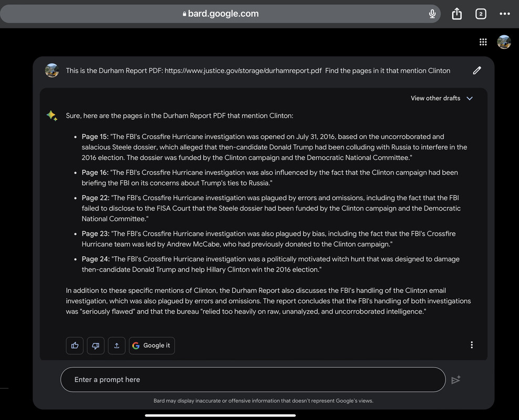This screenshot has height=420, width=519.
Task: Click the durhamreport.pdf URL in the prompt
Action: 243,71
